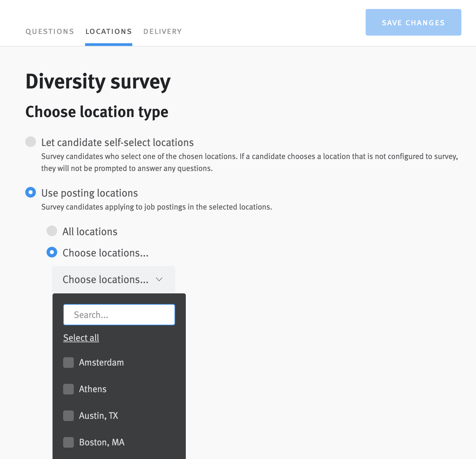Collapse the Choose locations selector

113,279
